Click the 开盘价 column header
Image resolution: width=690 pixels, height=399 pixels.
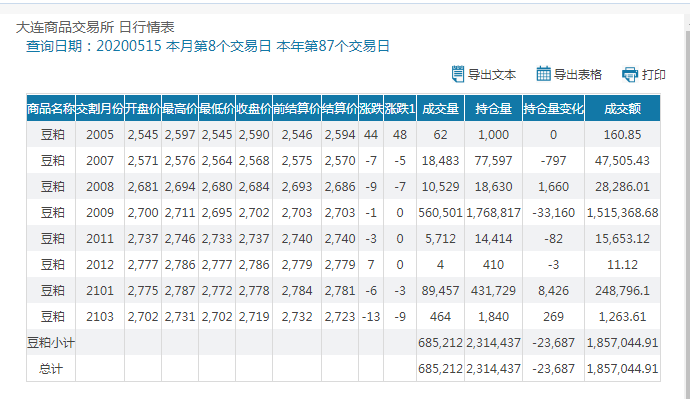point(143,108)
